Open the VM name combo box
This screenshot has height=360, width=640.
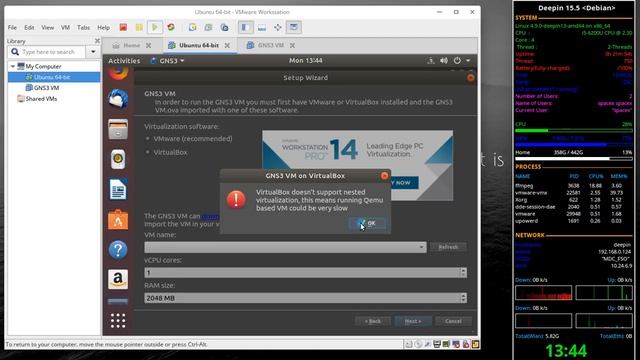pyautogui.click(x=285, y=247)
